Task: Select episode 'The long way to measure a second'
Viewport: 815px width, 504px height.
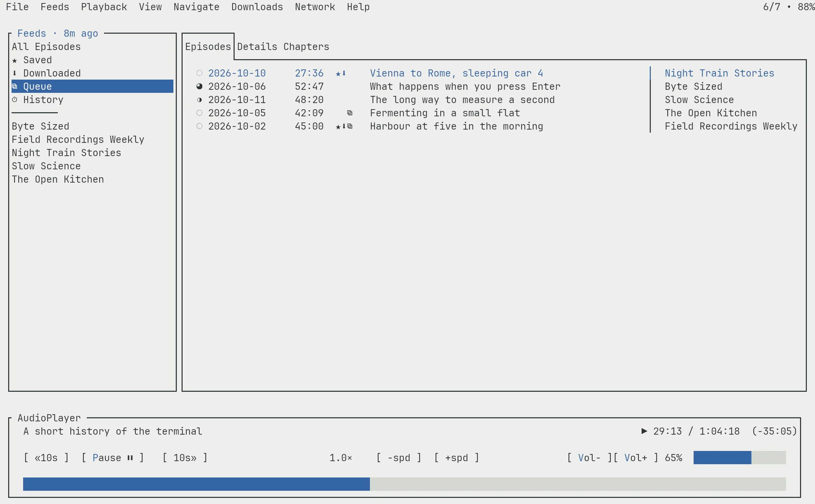Action: tap(462, 100)
